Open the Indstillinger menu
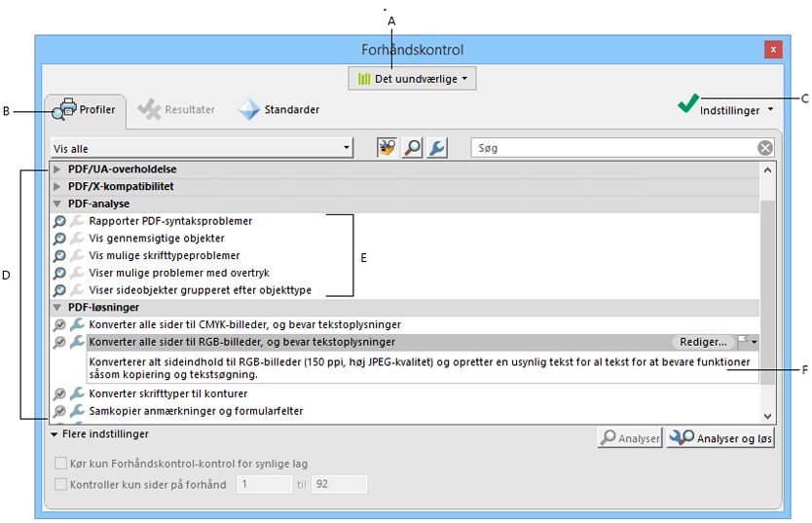Image resolution: width=812 pixels, height=523 pixels. click(736, 110)
